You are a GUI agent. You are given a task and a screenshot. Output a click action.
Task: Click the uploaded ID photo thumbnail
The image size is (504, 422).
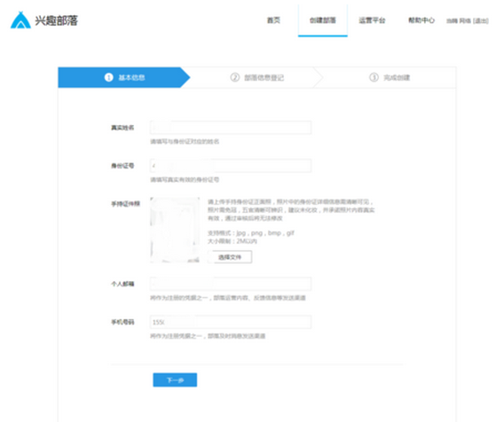pyautogui.click(x=175, y=230)
